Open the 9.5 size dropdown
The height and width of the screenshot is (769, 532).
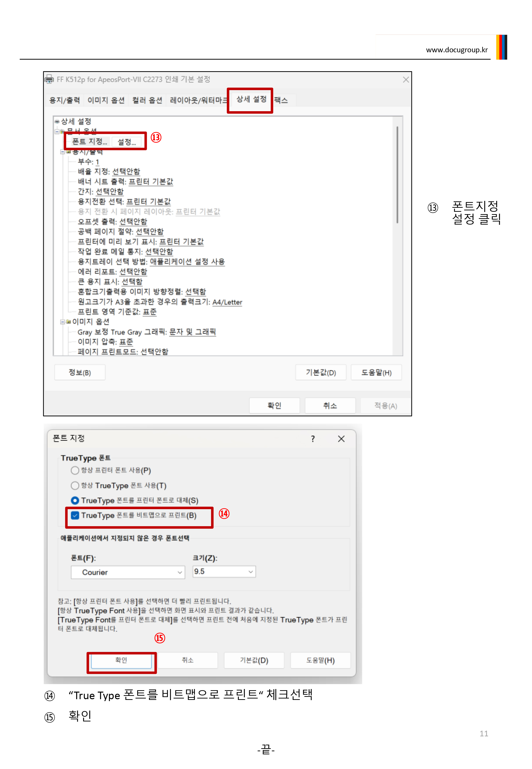click(x=224, y=571)
